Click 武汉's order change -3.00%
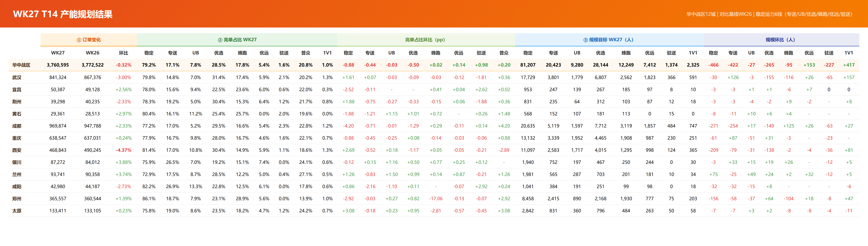 point(124,77)
